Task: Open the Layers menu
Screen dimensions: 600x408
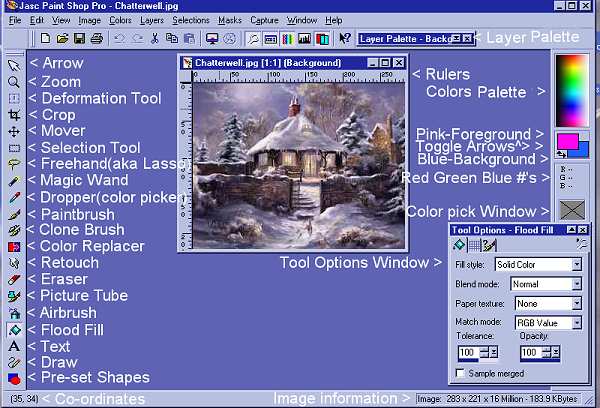Action: click(152, 20)
